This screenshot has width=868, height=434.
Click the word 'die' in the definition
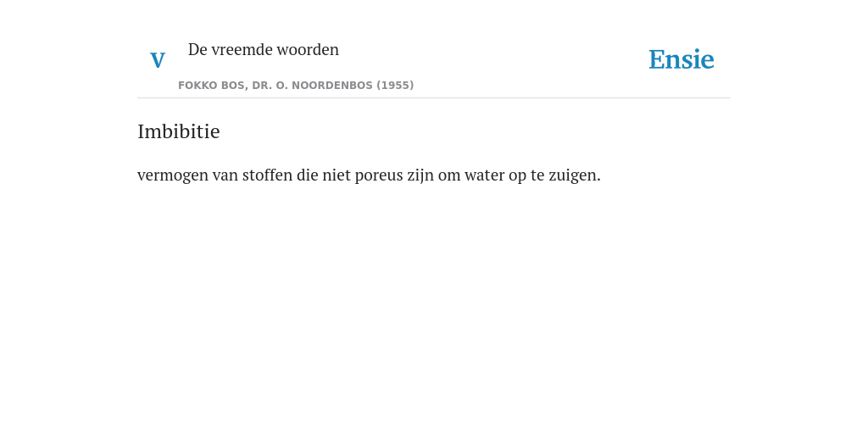tap(308, 175)
